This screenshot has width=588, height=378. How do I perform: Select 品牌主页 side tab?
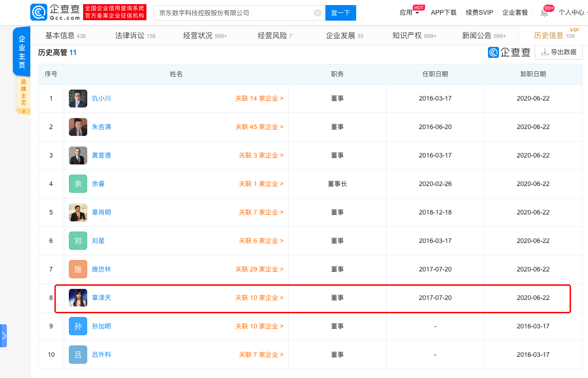pyautogui.click(x=23, y=96)
